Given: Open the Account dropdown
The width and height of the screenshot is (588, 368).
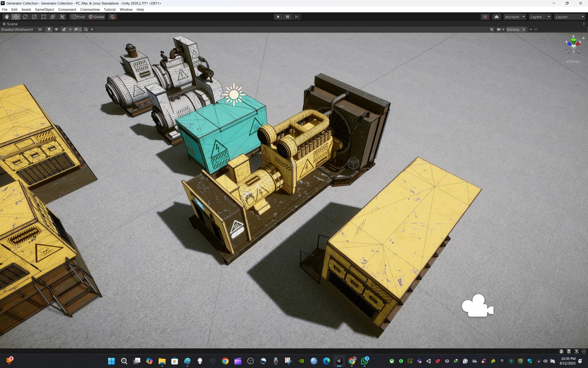Looking at the screenshot, I should pyautogui.click(x=515, y=17).
